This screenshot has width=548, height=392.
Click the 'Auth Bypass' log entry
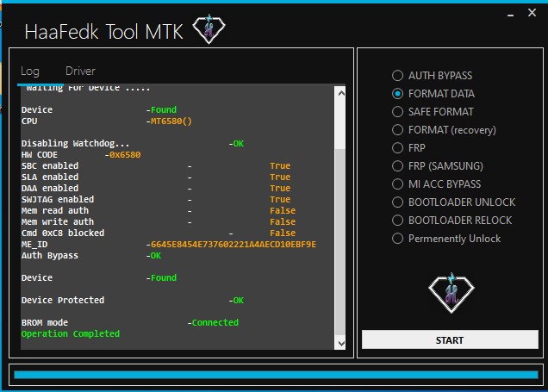[50, 256]
